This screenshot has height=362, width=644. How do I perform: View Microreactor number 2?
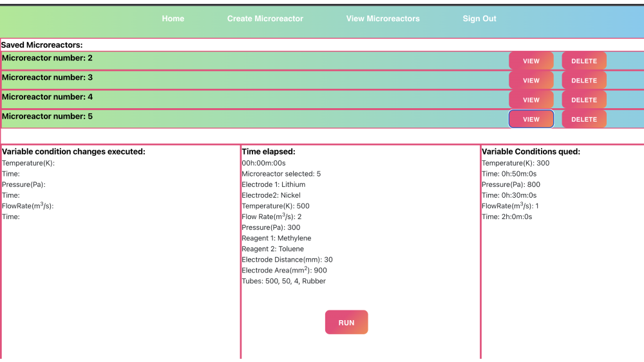531,61
